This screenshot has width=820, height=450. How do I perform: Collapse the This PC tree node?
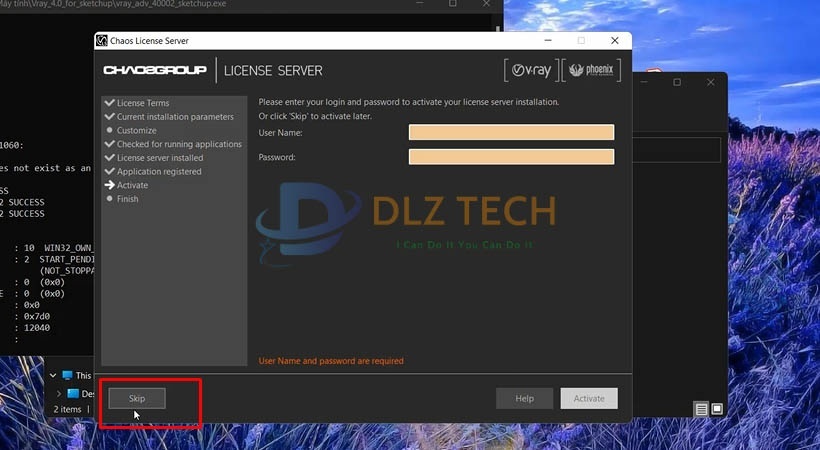(x=52, y=376)
